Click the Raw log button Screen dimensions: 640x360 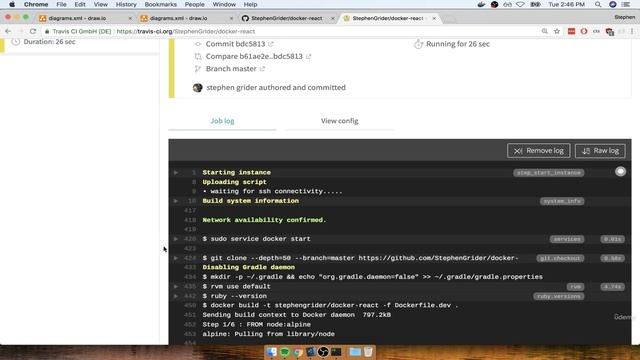(x=600, y=151)
